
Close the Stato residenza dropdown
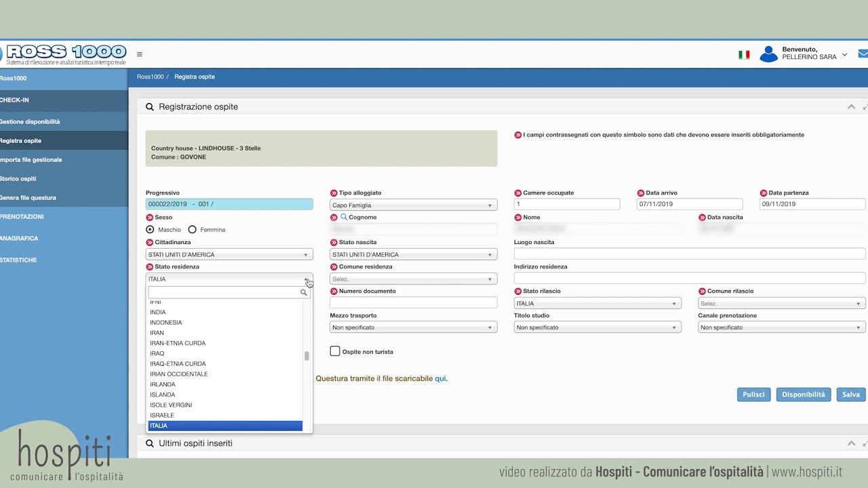coord(229,279)
